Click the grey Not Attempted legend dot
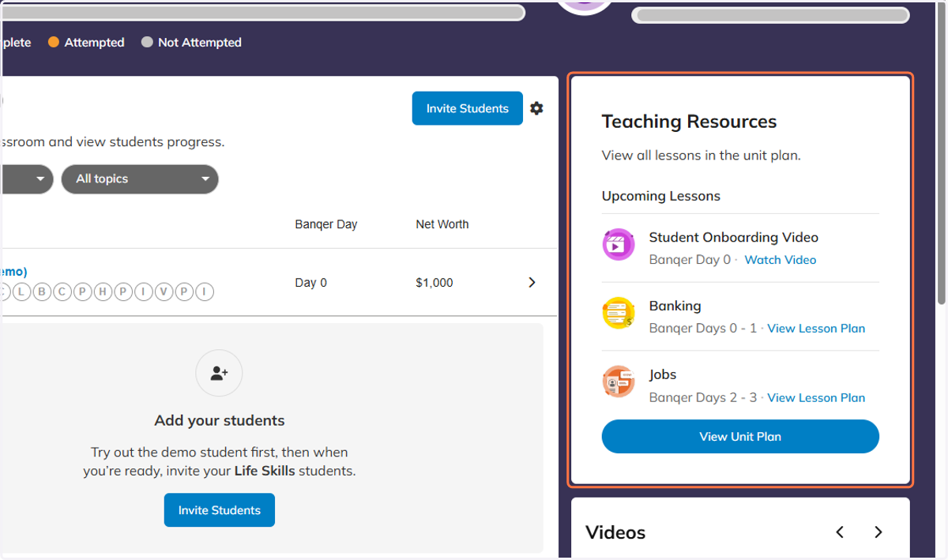This screenshot has width=948, height=560. pos(147,43)
